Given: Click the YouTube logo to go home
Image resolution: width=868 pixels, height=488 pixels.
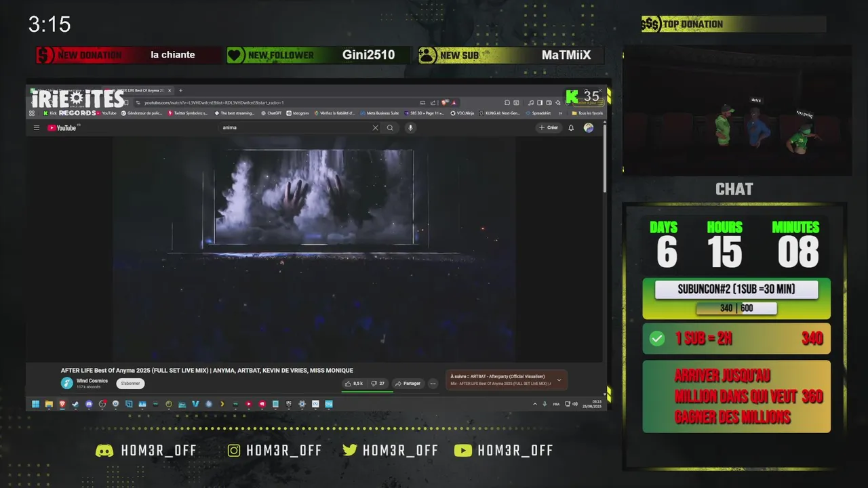Looking at the screenshot, I should [x=62, y=127].
